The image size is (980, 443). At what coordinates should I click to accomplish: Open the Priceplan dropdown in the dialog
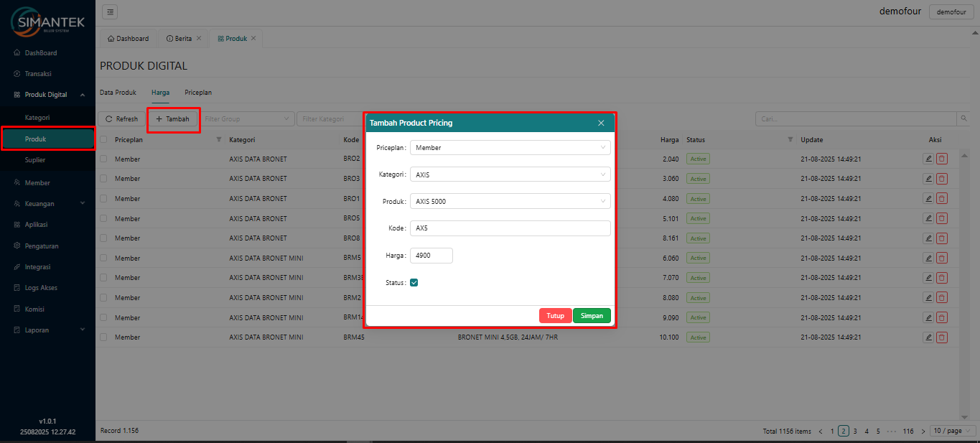[510, 147]
